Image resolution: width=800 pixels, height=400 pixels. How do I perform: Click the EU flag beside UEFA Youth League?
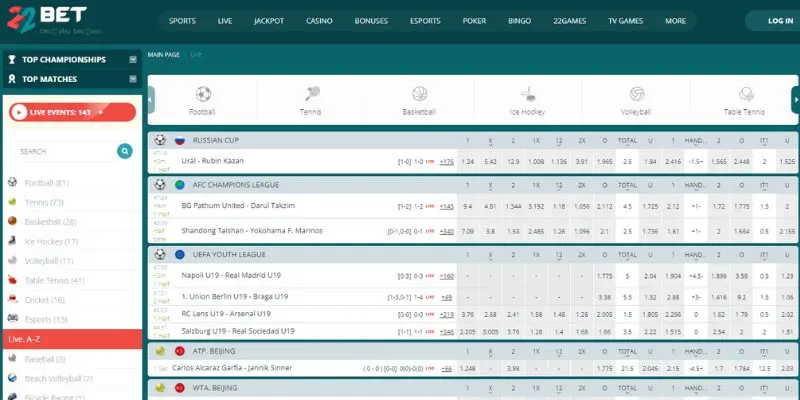click(180, 255)
